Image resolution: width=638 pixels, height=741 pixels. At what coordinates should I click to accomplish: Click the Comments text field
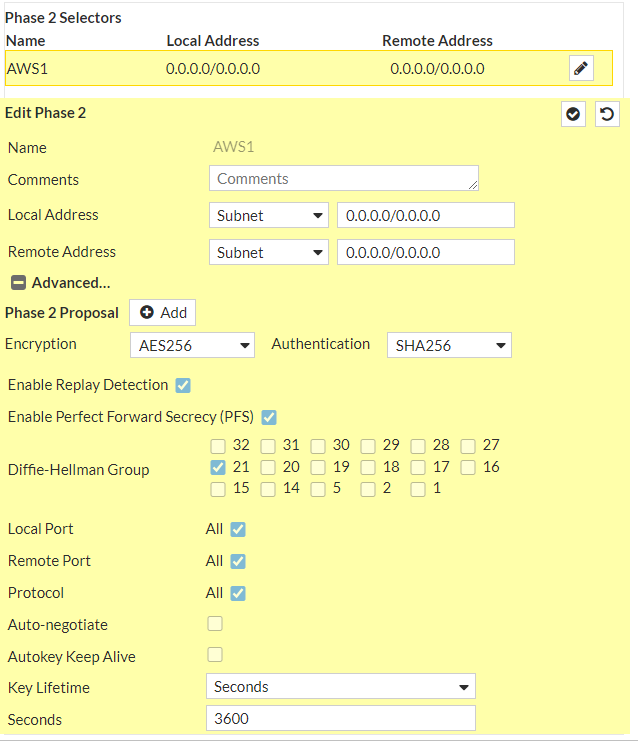pyautogui.click(x=343, y=179)
